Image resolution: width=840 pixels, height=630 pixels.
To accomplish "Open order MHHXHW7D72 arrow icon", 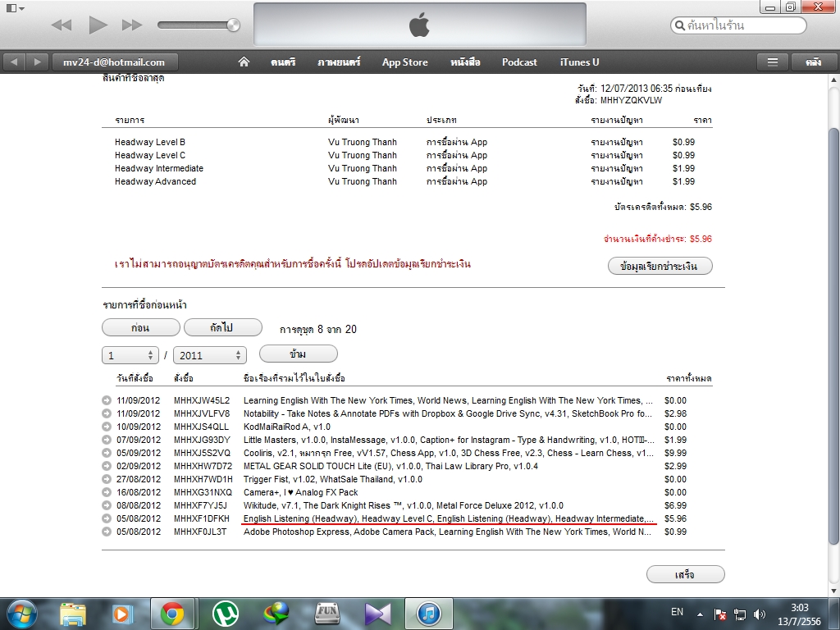I will (107, 466).
